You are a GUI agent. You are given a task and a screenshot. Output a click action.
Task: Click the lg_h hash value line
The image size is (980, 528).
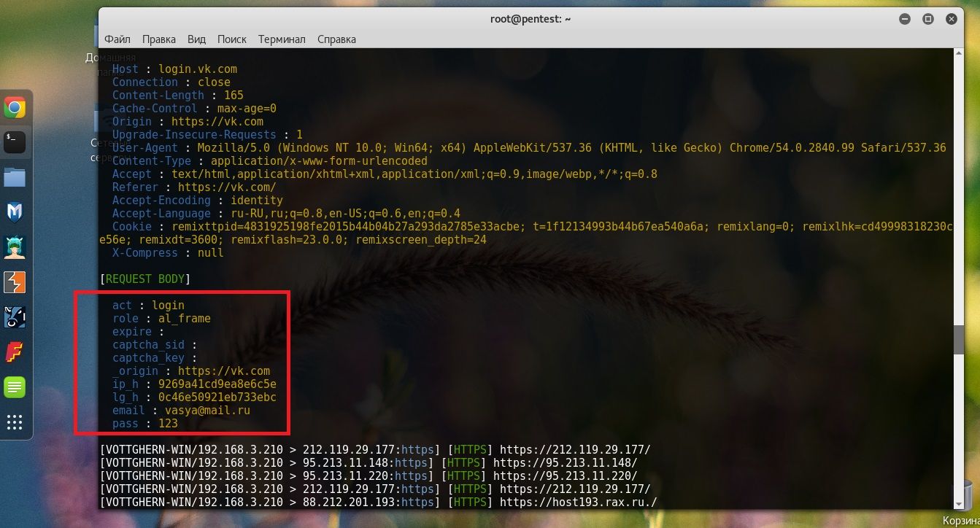194,397
